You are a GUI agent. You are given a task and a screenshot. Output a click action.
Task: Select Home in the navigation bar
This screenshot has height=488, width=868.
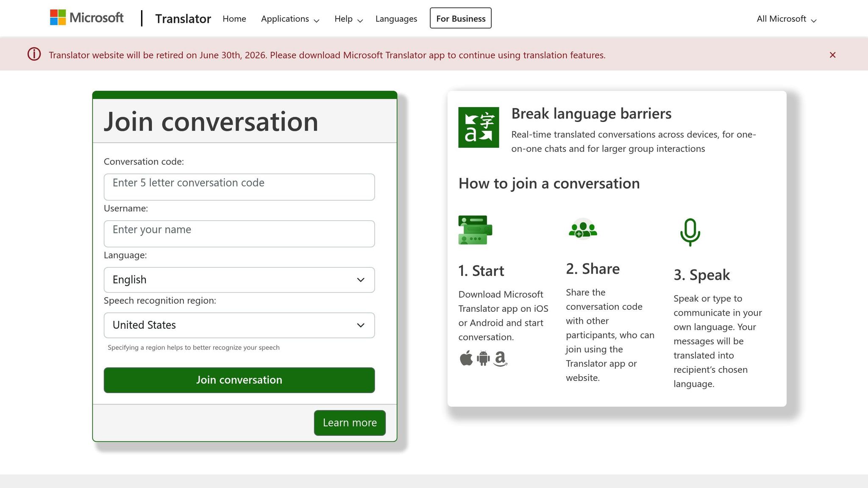pyautogui.click(x=234, y=19)
